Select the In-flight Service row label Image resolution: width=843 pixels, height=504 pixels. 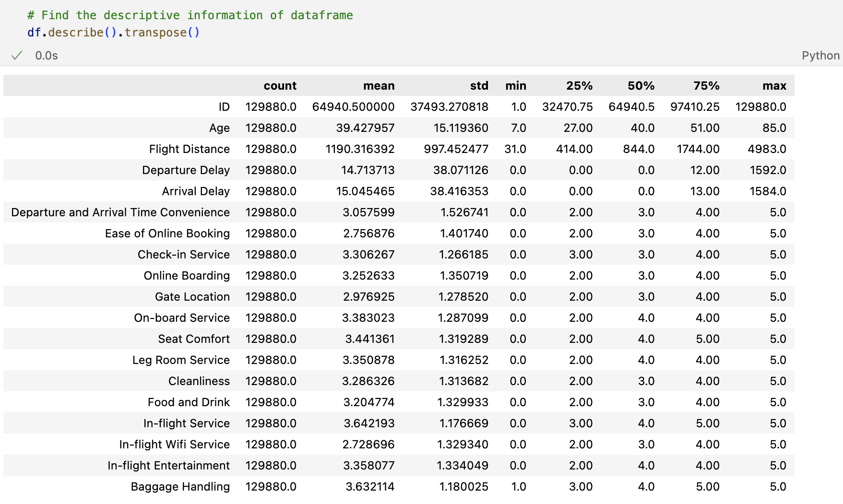187,423
